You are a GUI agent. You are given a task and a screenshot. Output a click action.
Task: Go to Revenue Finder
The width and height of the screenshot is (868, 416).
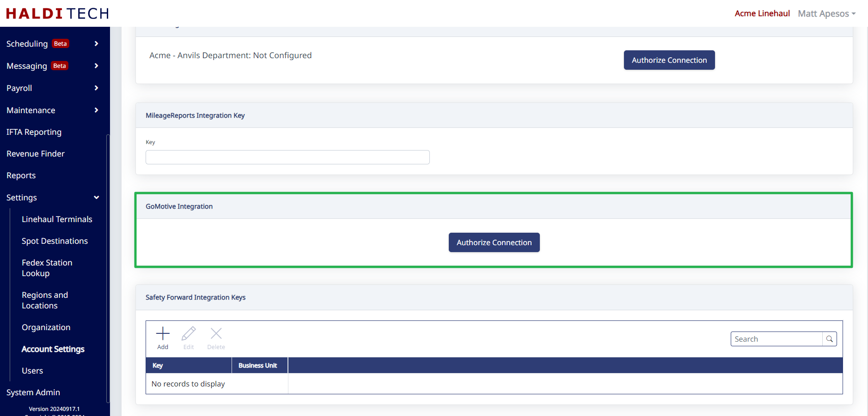click(36, 154)
